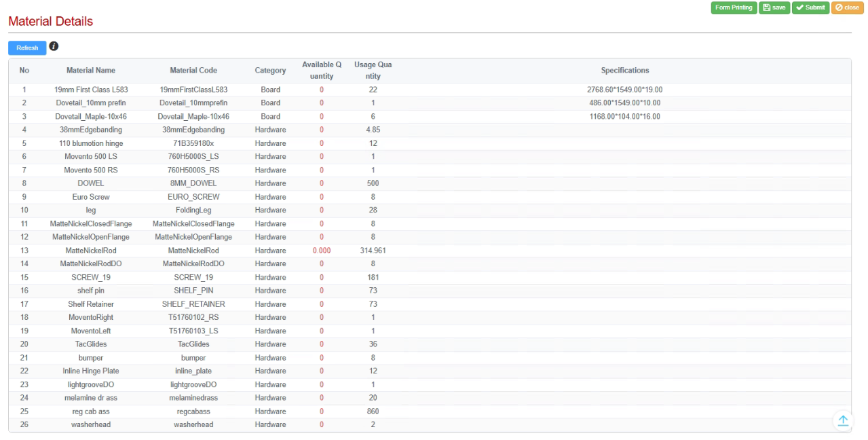Click the Material Code column header

193,71
